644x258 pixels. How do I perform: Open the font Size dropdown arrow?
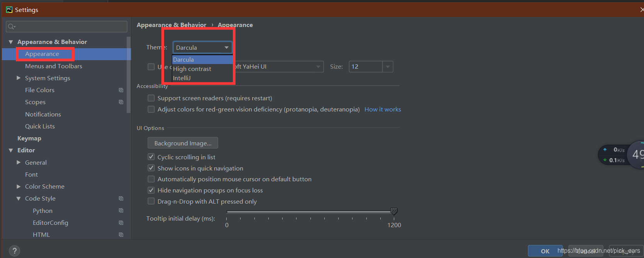tap(388, 67)
